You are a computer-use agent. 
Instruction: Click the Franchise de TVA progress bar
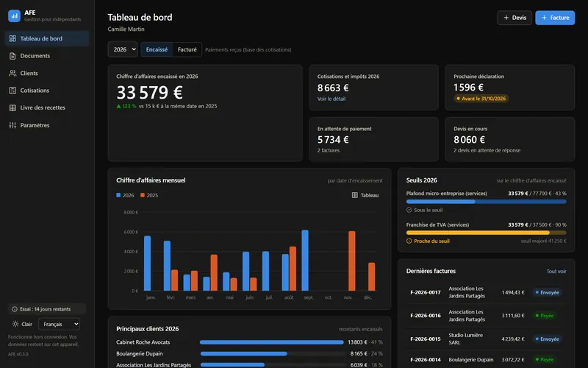click(x=486, y=233)
